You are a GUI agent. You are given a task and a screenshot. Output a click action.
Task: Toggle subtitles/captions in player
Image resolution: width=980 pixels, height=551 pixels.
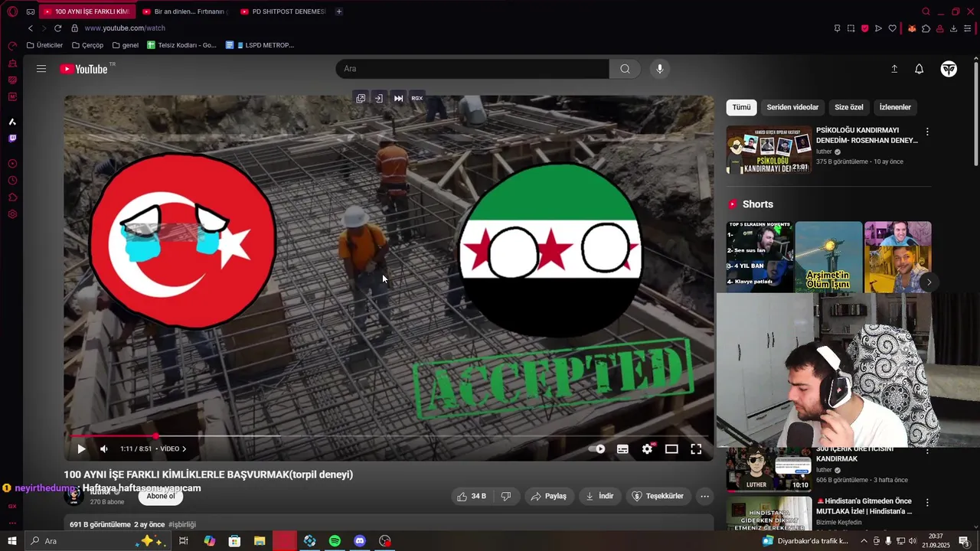coord(622,449)
